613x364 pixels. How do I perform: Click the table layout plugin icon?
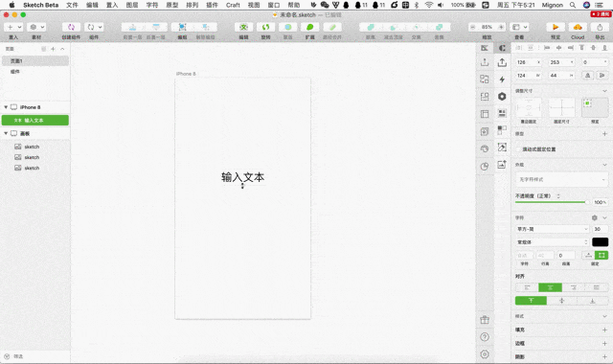coord(485,114)
